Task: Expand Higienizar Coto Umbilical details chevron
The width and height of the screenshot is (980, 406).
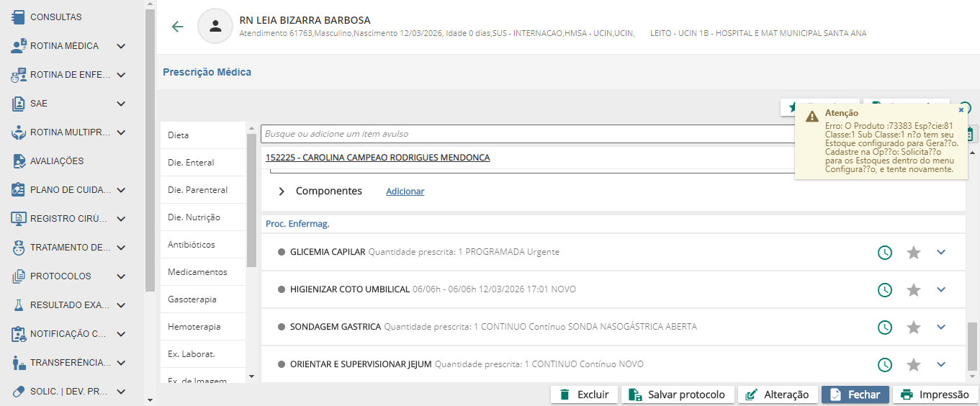Action: (x=940, y=289)
